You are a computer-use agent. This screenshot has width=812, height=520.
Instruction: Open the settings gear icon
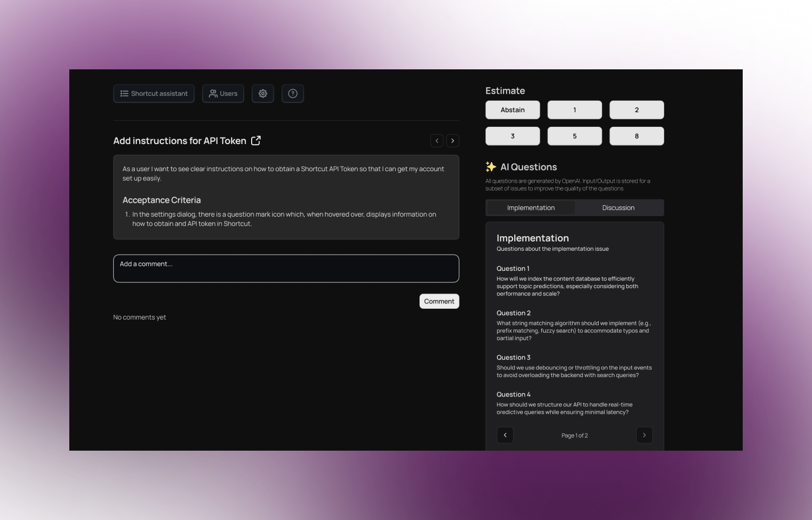(263, 93)
